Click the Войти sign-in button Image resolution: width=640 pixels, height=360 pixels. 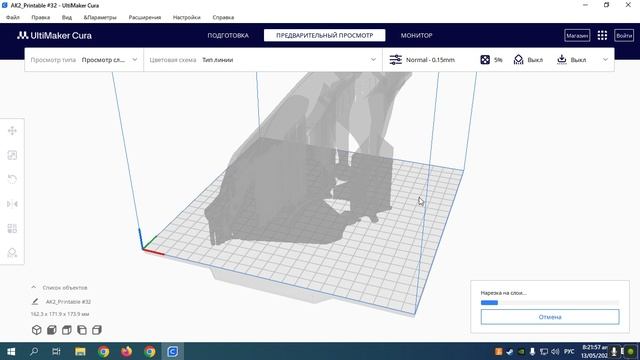[624, 36]
